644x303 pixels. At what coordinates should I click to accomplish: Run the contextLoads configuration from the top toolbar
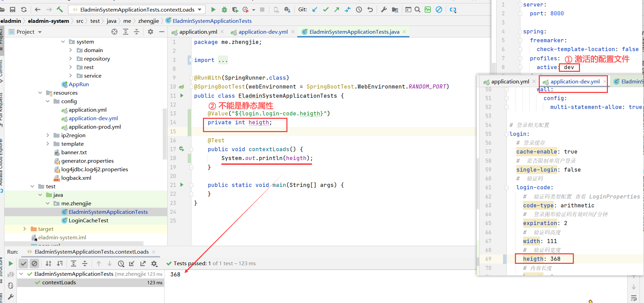click(213, 10)
